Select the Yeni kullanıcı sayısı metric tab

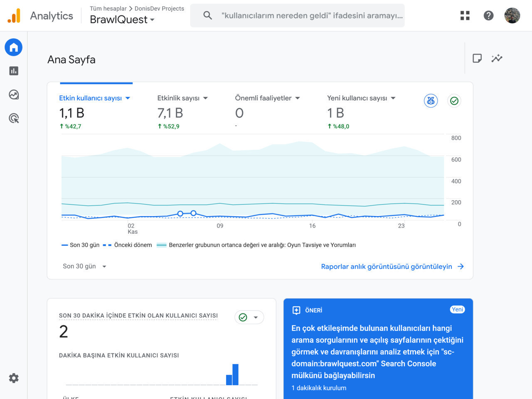click(x=361, y=98)
